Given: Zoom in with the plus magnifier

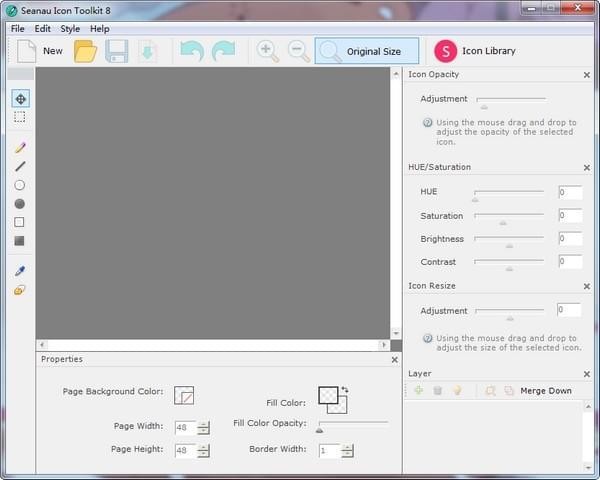Looking at the screenshot, I should (x=267, y=52).
